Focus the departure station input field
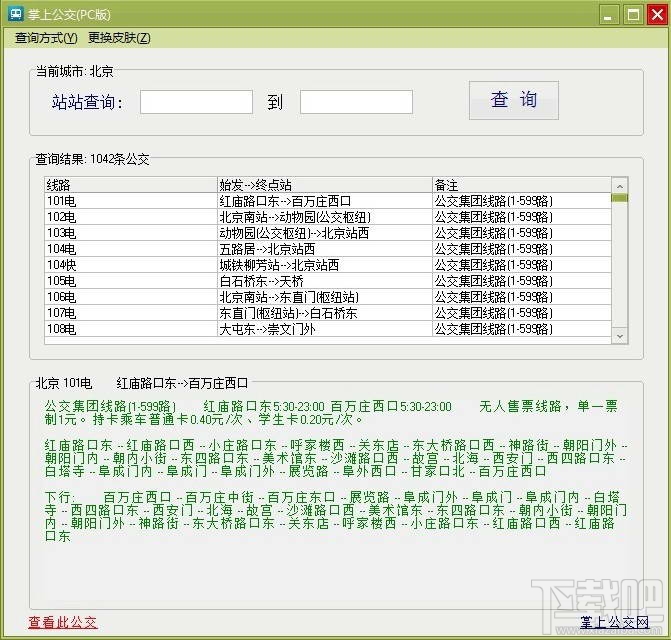This screenshot has height=640, width=671. point(196,102)
